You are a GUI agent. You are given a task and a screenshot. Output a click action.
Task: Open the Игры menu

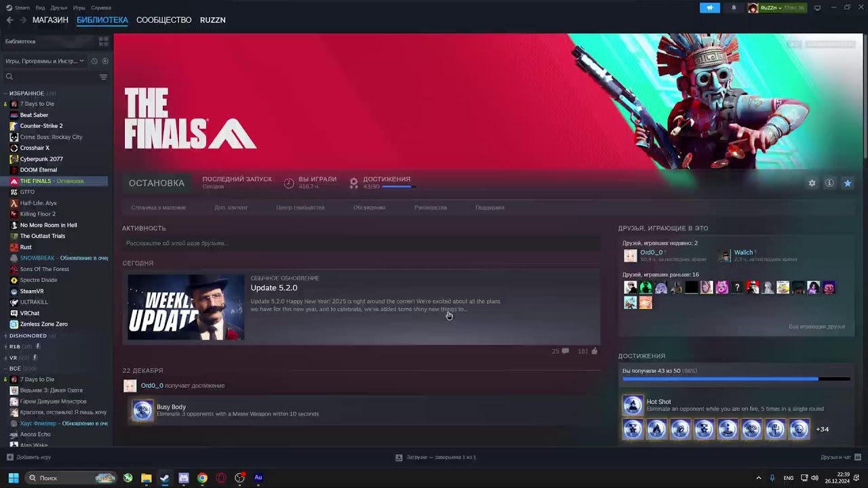point(79,8)
